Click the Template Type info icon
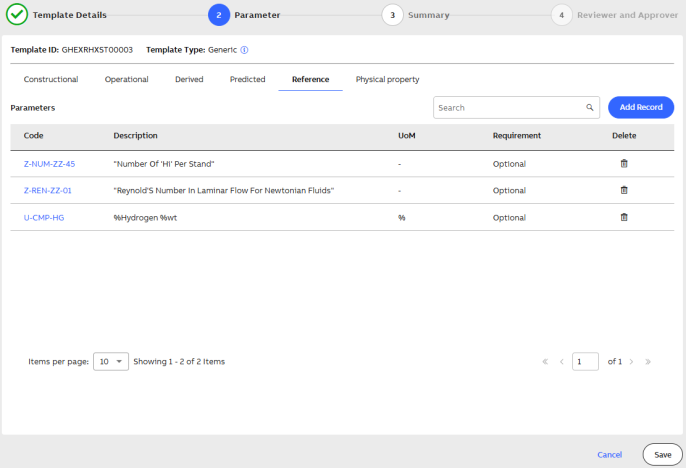Viewport: 686px width, 468px height. 244,49
